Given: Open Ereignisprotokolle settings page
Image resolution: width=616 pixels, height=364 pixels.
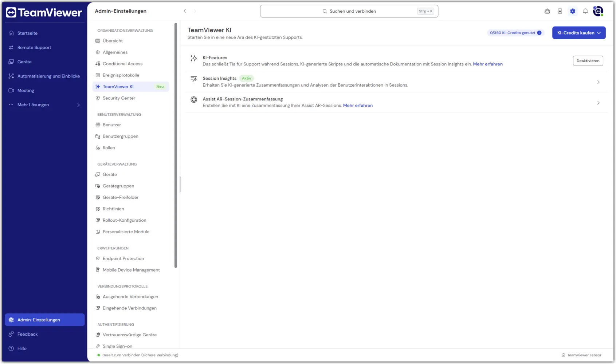Looking at the screenshot, I should (x=131, y=75).
